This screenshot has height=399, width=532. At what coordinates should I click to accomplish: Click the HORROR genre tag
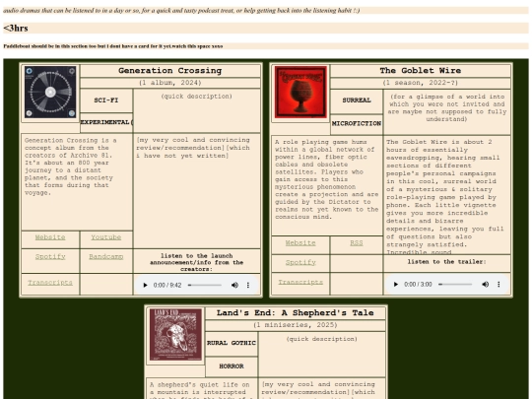tap(232, 366)
